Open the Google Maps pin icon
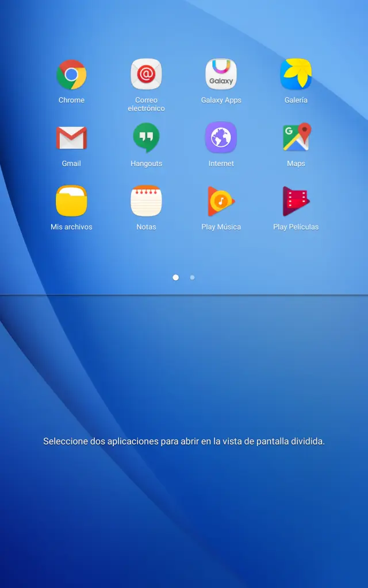The height and width of the screenshot is (588, 368). (296, 138)
